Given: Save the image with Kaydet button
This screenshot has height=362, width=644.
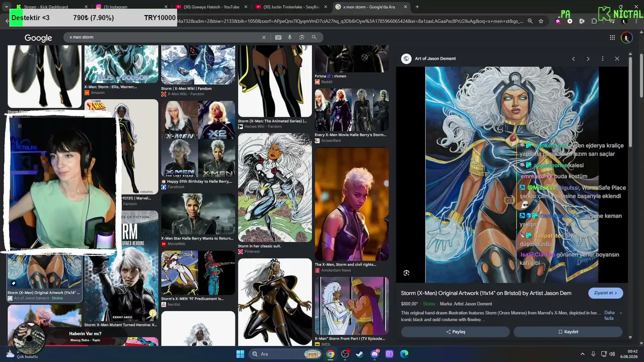Looking at the screenshot, I should [x=568, y=332].
